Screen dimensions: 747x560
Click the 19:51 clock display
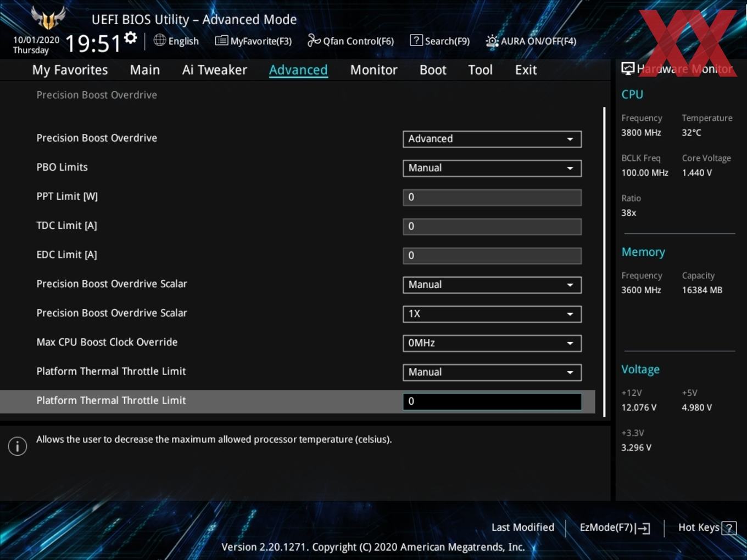click(x=93, y=43)
